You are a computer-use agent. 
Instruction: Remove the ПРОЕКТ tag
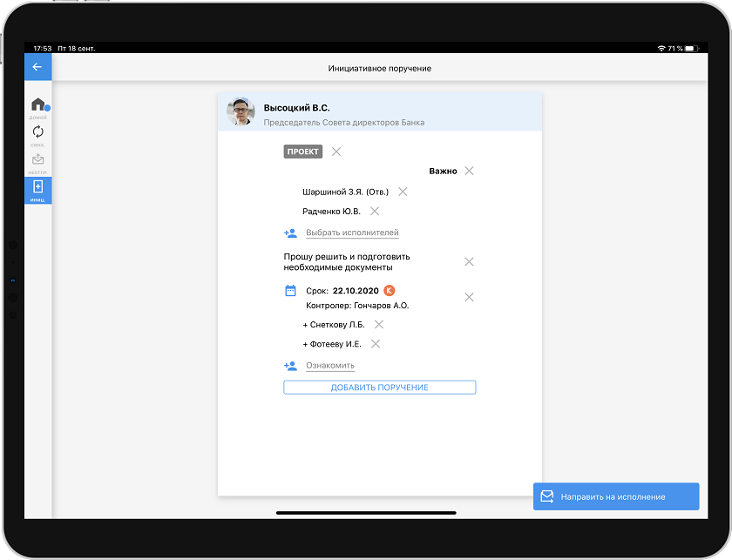coord(336,152)
